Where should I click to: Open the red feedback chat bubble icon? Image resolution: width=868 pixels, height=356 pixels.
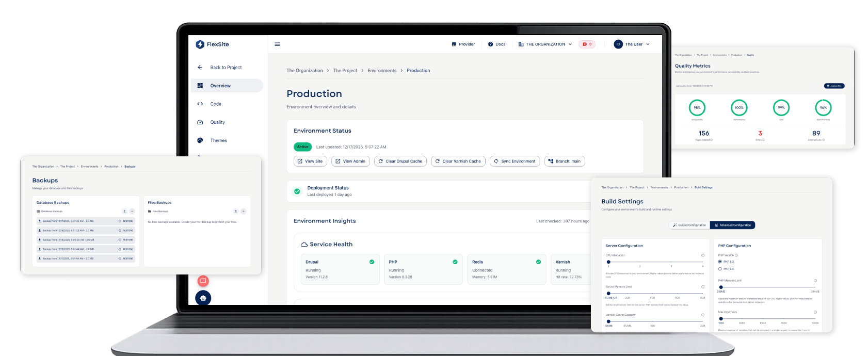click(203, 281)
